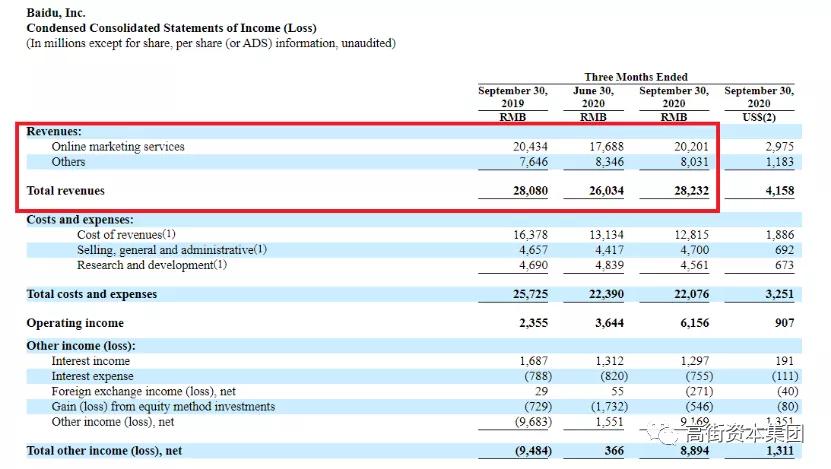
Task: Click Interest income value 1,687
Action: point(533,361)
